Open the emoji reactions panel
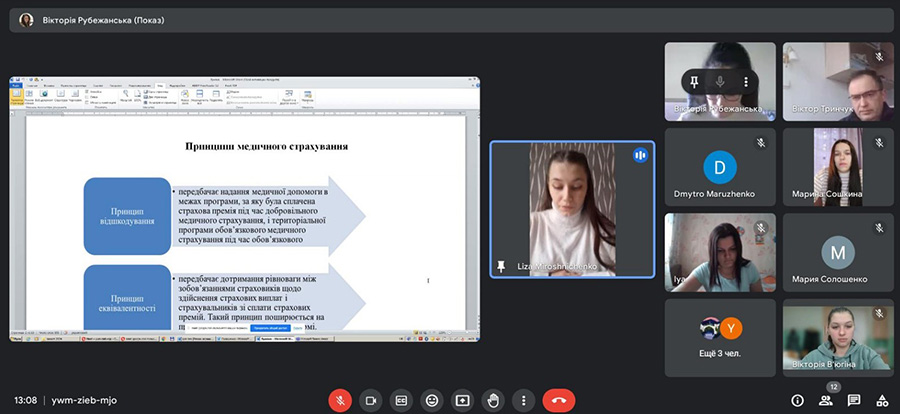The height and width of the screenshot is (414, 900). [432, 400]
